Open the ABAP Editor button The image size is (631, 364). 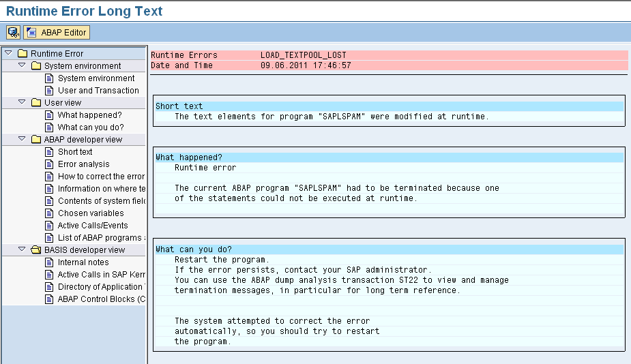pos(57,32)
